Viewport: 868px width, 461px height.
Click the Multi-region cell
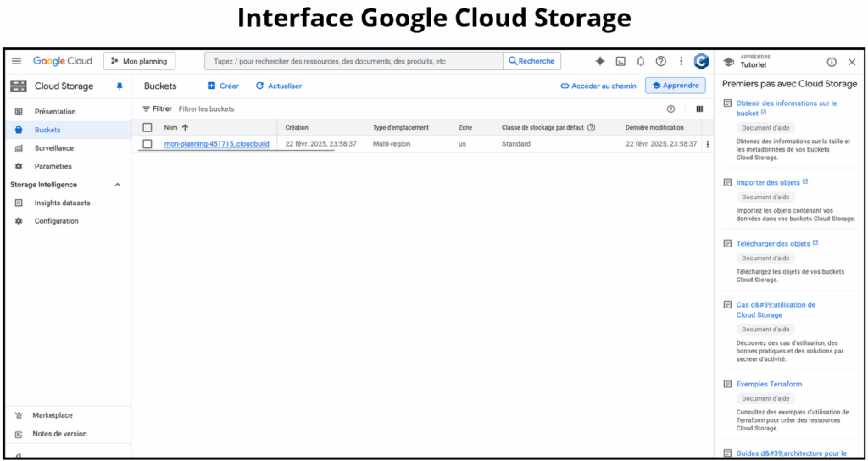tap(392, 144)
